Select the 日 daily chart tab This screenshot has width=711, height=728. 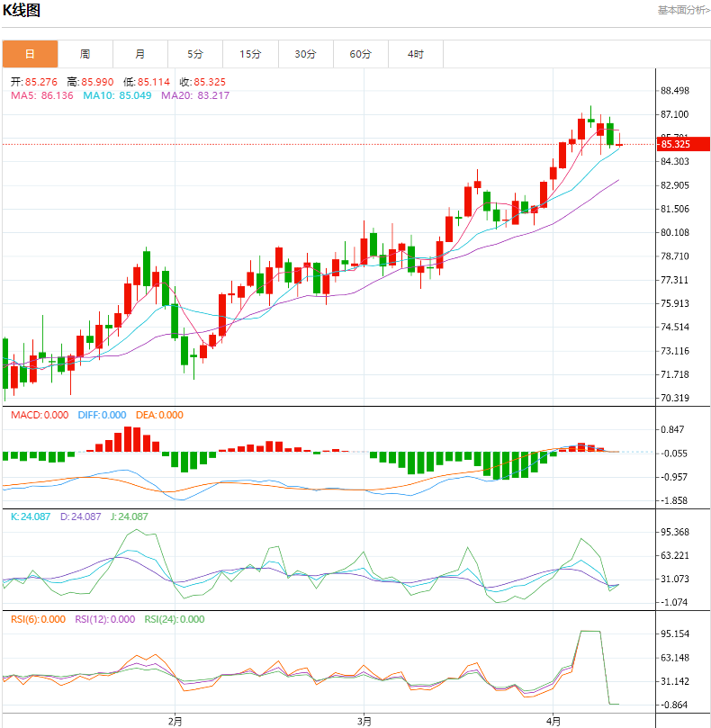(x=30, y=54)
